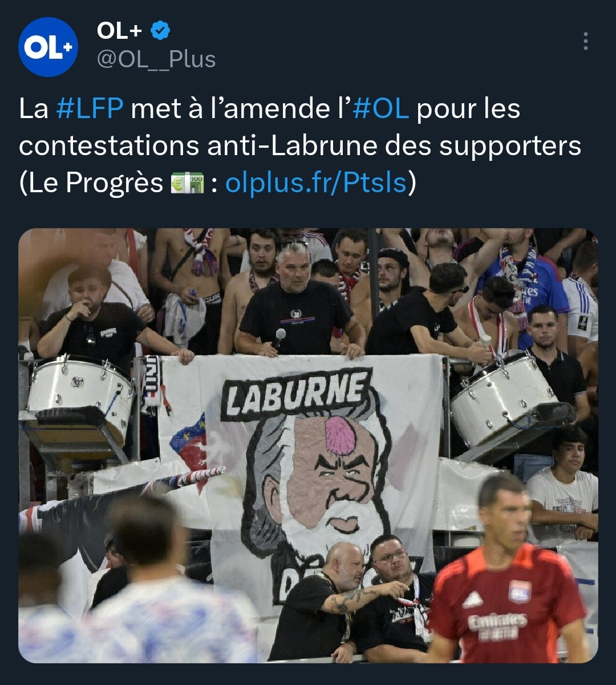Image resolution: width=616 pixels, height=685 pixels.
Task: Click the blue verified badge next to OL+
Action: 160,31
